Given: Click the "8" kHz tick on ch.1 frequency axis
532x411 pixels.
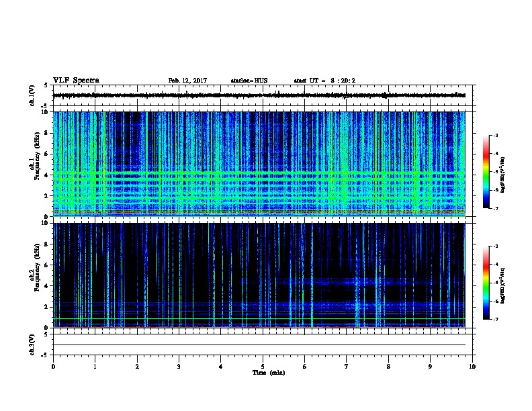Looking at the screenshot, I should 47,133.
